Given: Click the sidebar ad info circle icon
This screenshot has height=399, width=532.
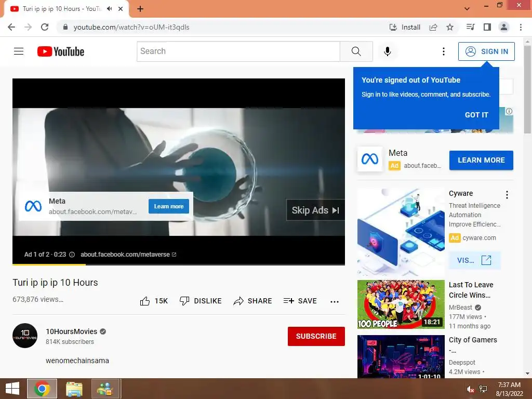Looking at the screenshot, I should (509, 111).
